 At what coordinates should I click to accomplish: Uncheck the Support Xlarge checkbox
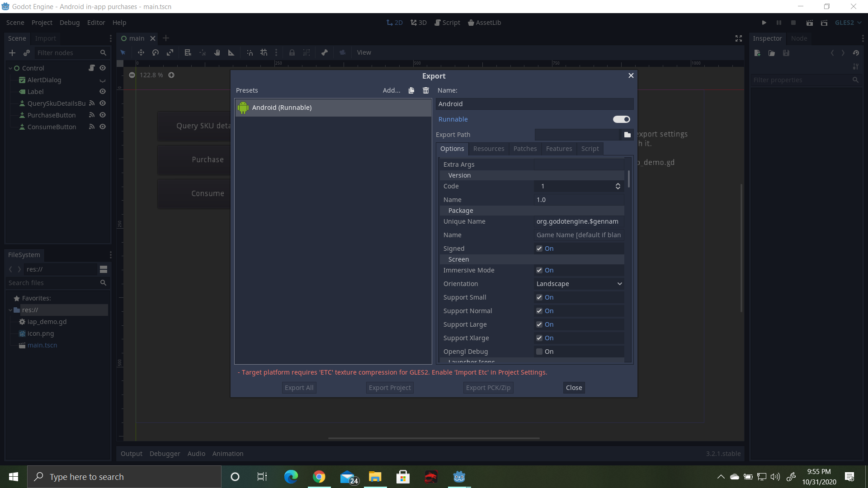tap(539, 338)
